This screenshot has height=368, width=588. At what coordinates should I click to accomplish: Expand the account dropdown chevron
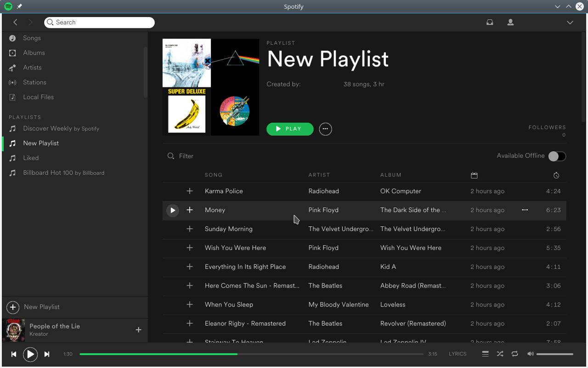[570, 23]
